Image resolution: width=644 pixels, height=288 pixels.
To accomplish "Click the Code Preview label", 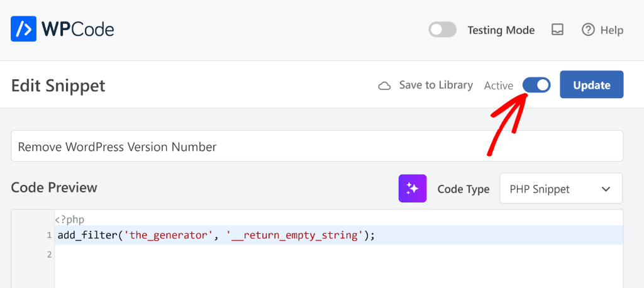I will (x=54, y=187).
